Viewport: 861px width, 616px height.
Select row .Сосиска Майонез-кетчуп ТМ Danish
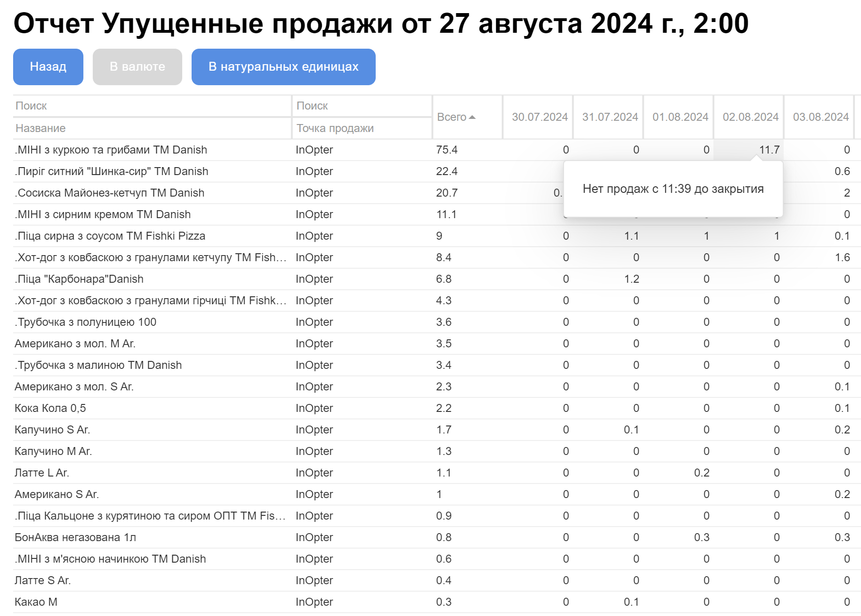click(437, 193)
